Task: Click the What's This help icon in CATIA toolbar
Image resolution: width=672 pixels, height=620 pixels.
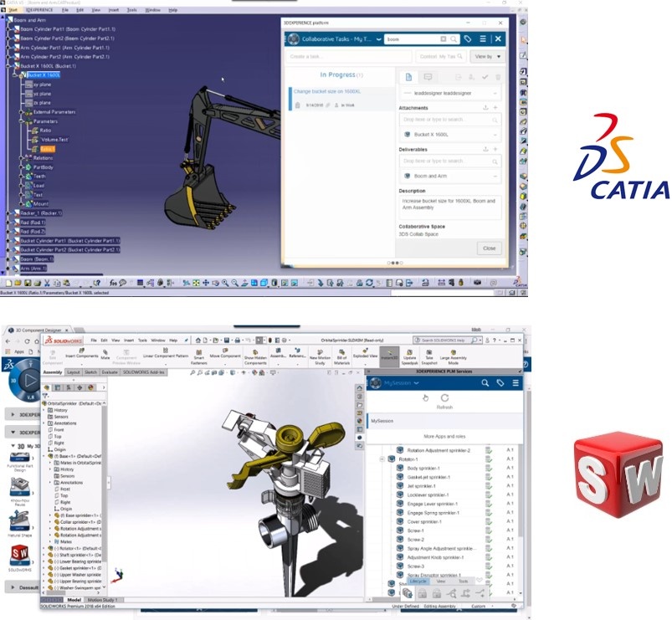Action: (97, 283)
